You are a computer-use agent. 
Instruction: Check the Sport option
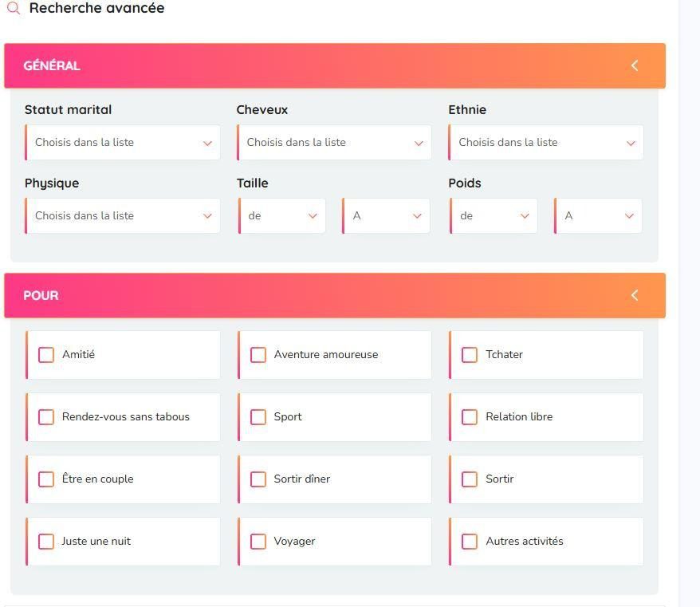(258, 417)
